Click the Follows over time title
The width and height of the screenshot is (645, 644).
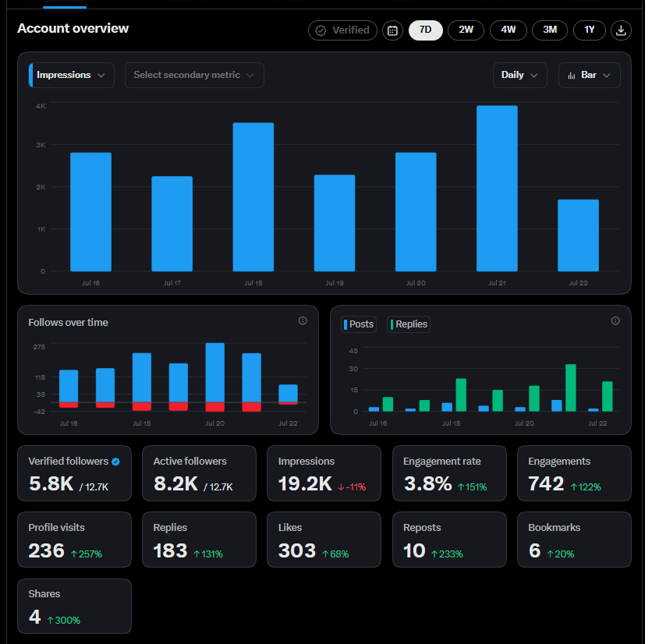click(69, 323)
